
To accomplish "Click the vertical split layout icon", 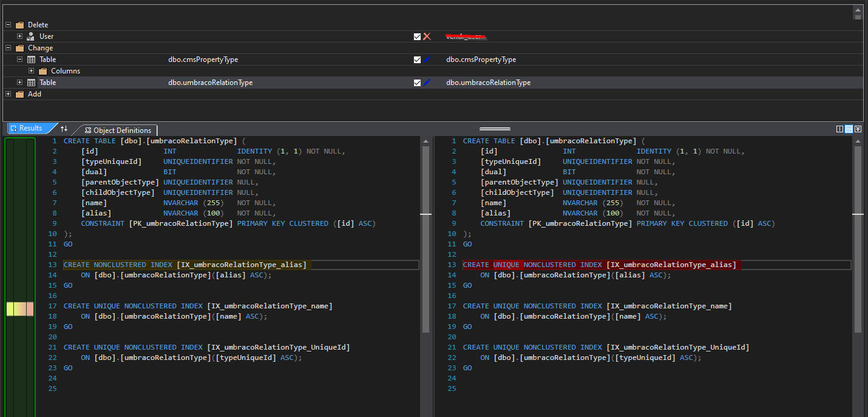I will click(x=839, y=129).
